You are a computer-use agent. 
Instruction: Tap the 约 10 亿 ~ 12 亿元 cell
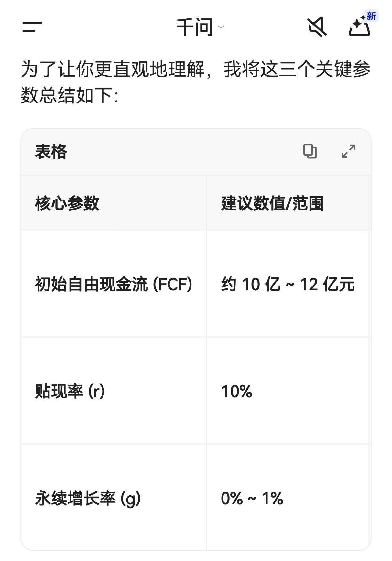(x=288, y=284)
